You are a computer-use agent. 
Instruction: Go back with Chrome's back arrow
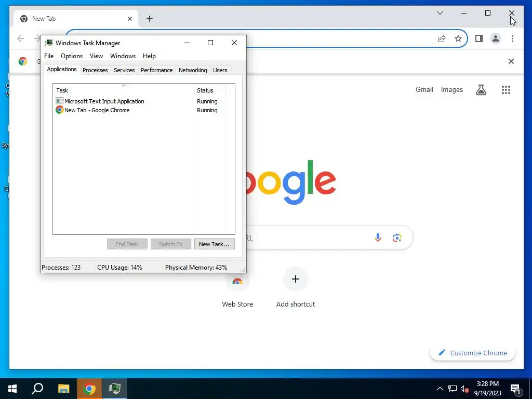click(21, 38)
